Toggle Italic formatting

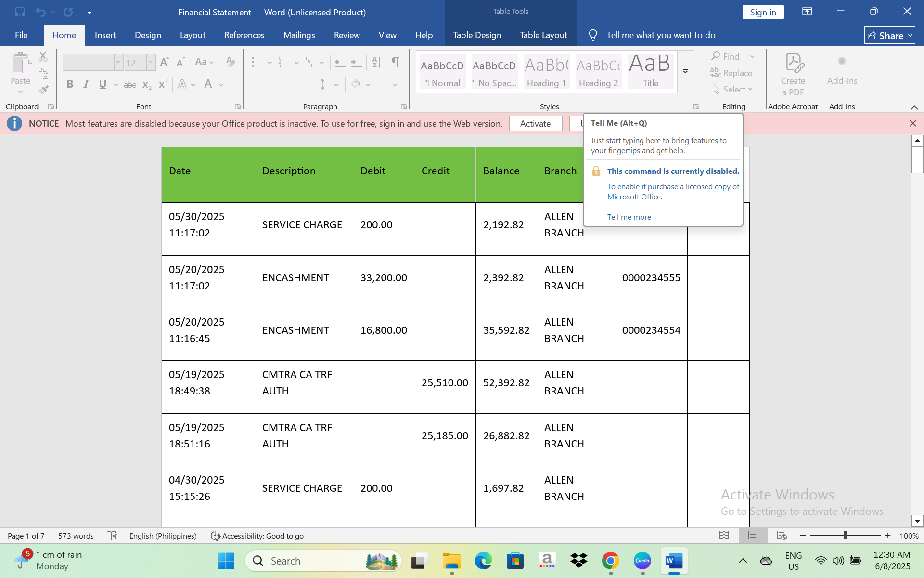click(86, 84)
